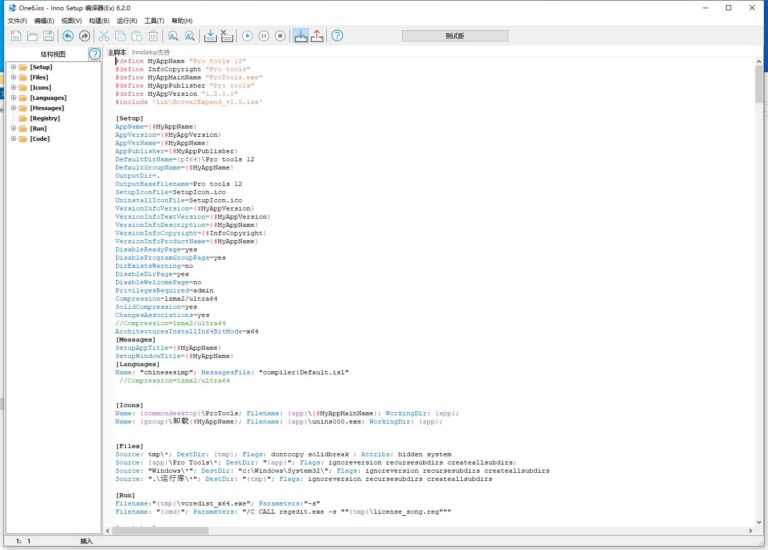Viewport: 768px width, 550px height.
Task: Click the find magnifier icon
Action: [172, 36]
